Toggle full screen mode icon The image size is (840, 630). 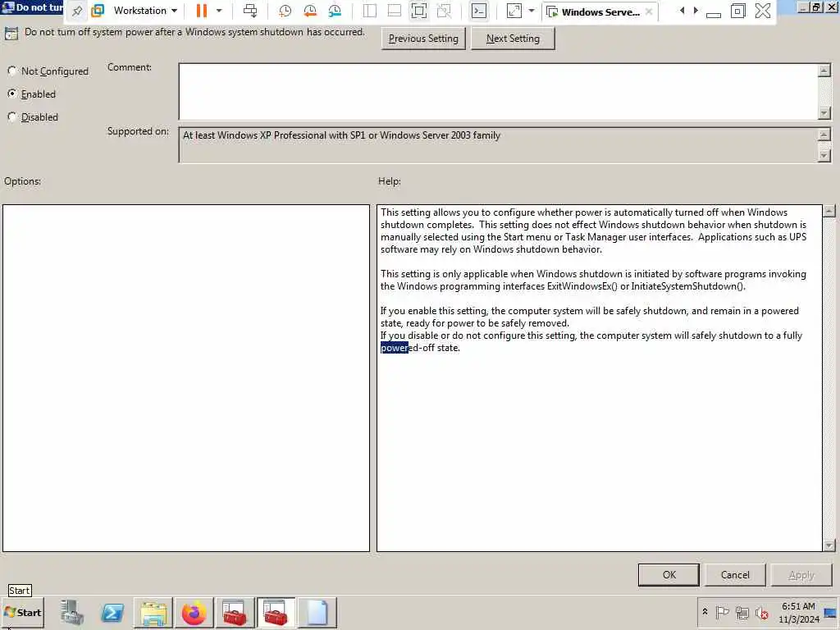coord(419,11)
